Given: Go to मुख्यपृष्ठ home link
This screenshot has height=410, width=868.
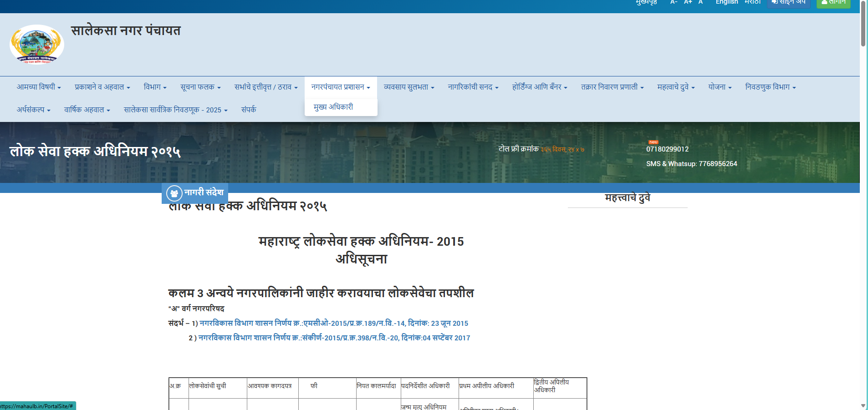Looking at the screenshot, I should 646,2.
